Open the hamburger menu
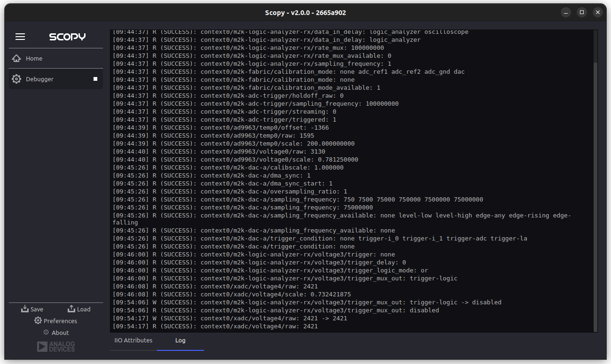The image size is (611, 364). pyautogui.click(x=20, y=37)
